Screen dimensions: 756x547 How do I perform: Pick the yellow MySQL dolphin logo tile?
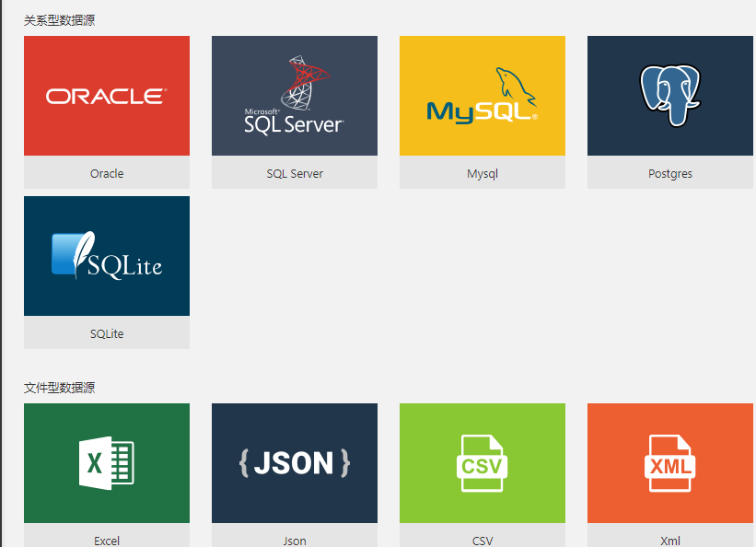click(x=483, y=96)
